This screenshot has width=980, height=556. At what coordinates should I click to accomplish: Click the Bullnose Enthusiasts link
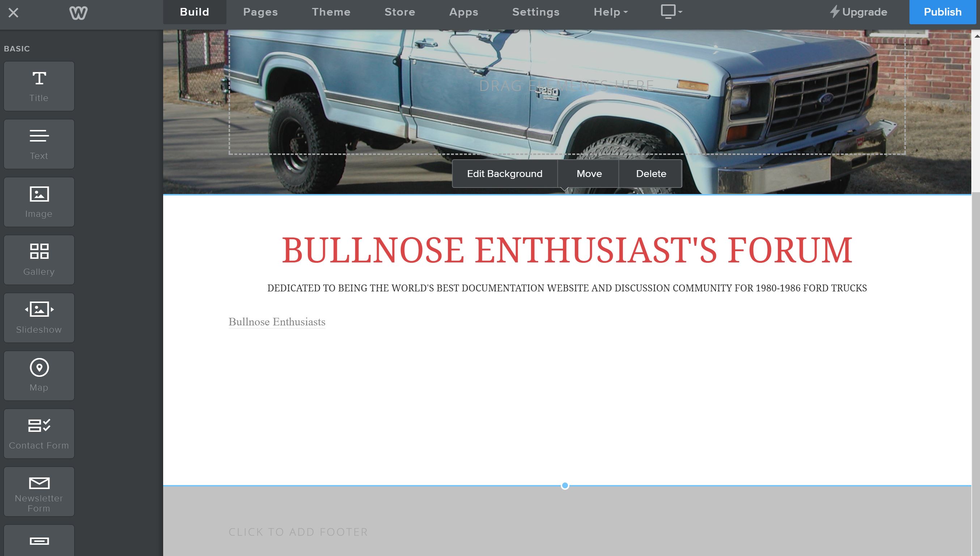(277, 322)
